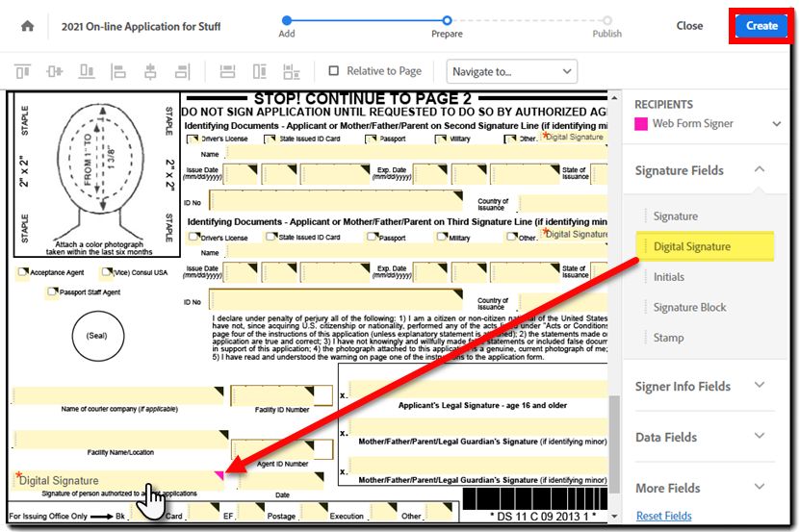This screenshot has height=532, width=799.
Task: Select the Digital Signature field type
Action: coord(706,246)
